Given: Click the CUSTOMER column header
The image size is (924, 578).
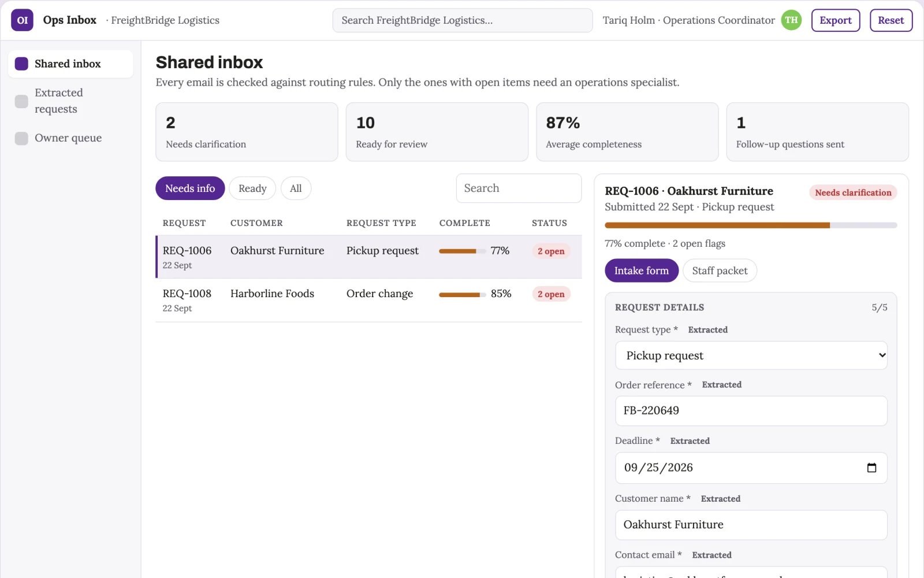Looking at the screenshot, I should click(256, 223).
